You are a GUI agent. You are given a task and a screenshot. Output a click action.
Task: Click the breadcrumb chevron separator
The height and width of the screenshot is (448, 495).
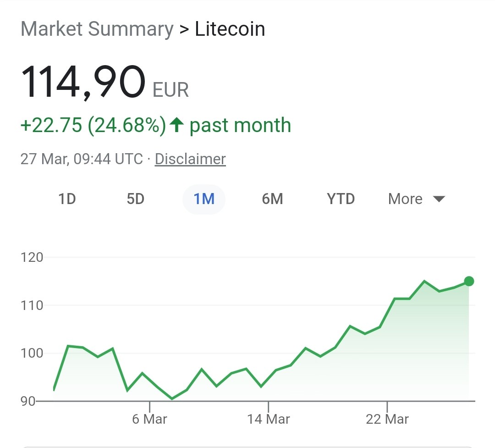pyautogui.click(x=184, y=30)
